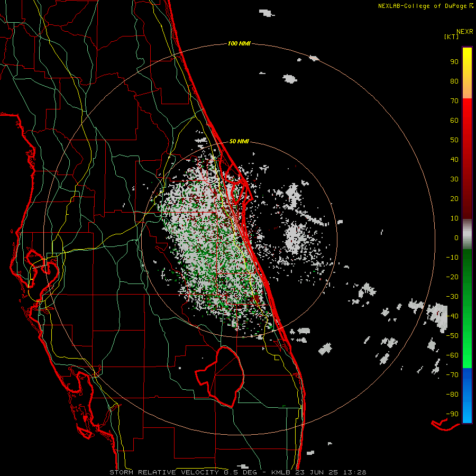476x476 pixels.
Task: Click the 50 value on the velocity scale
Action: pyautogui.click(x=454, y=140)
